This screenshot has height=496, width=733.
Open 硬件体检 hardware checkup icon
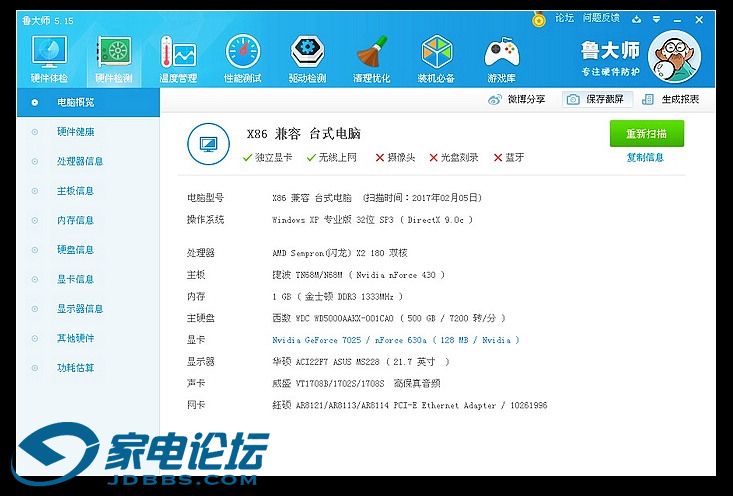pyautogui.click(x=50, y=58)
